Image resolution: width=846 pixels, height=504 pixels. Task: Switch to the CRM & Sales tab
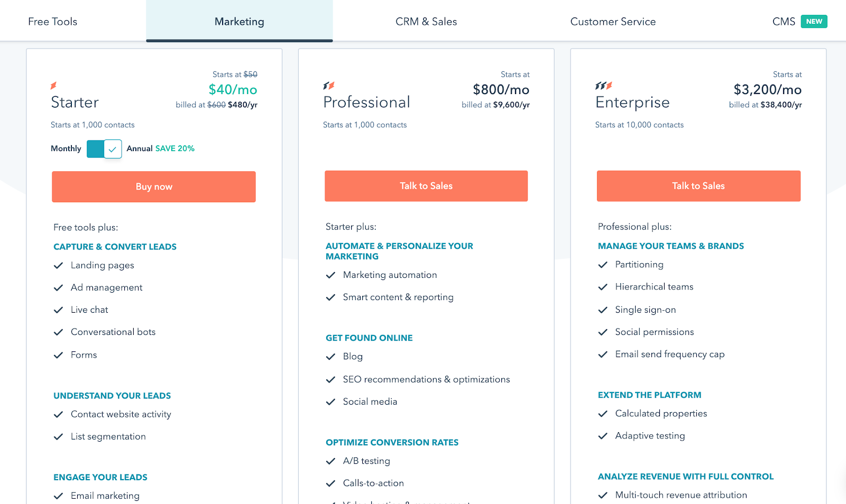pos(426,22)
